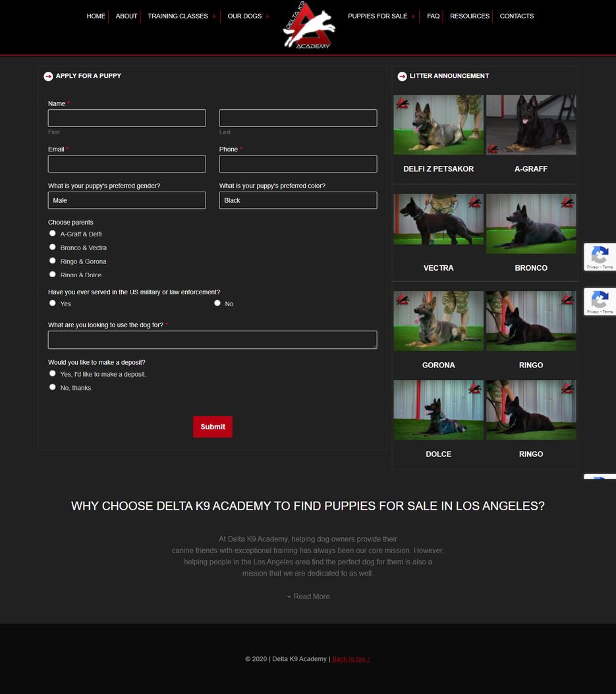Follow the Back to top link
Screen dimensions: 616x694
(351, 659)
